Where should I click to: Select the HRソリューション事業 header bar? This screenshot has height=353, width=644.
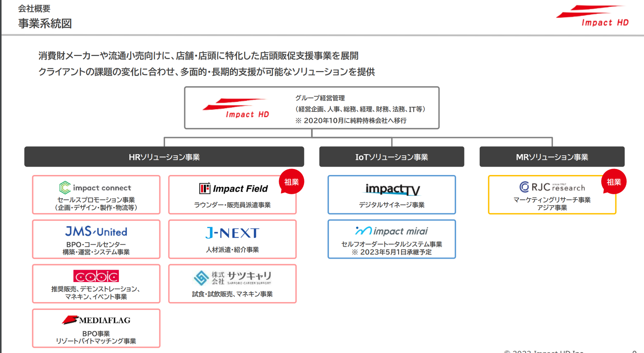point(164,157)
